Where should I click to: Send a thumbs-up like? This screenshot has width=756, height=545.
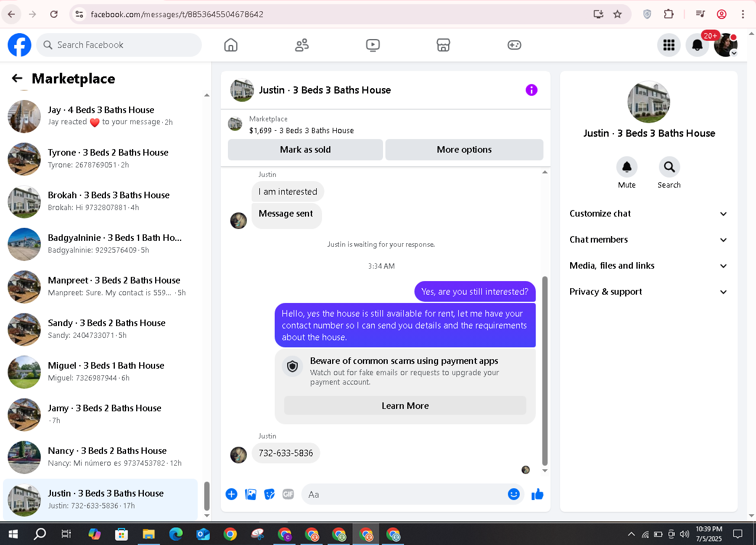538,494
